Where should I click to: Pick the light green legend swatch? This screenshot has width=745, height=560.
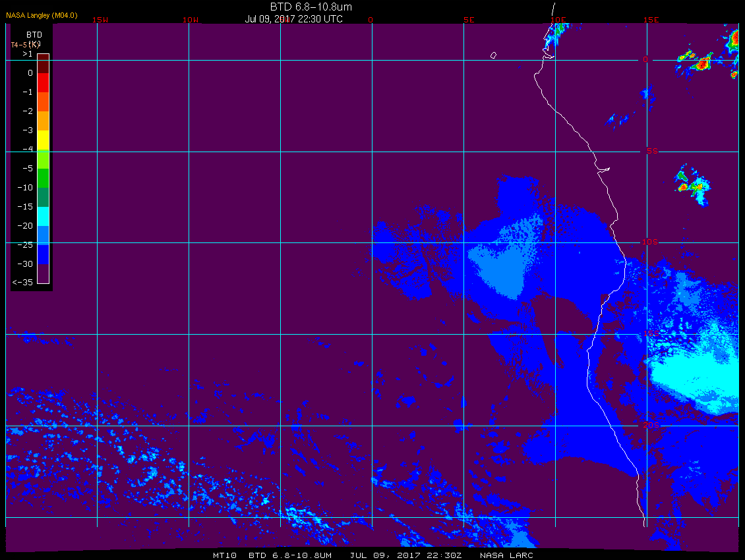tap(44, 159)
